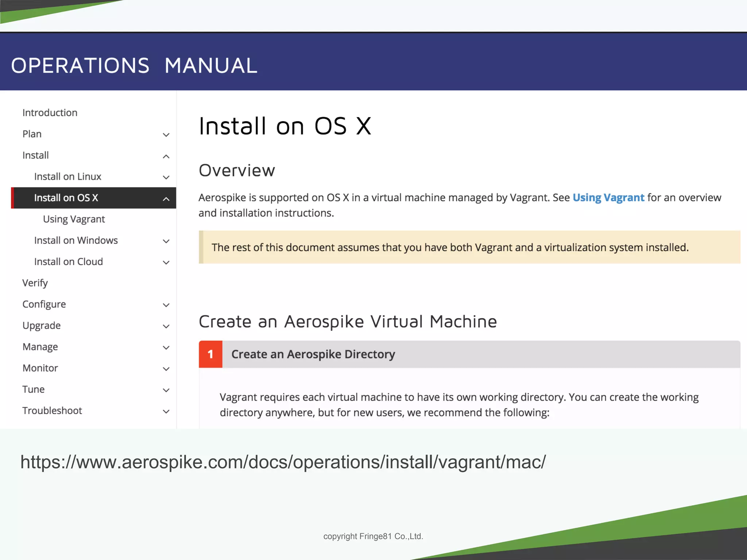Expand the Plan section chevron

click(166, 135)
